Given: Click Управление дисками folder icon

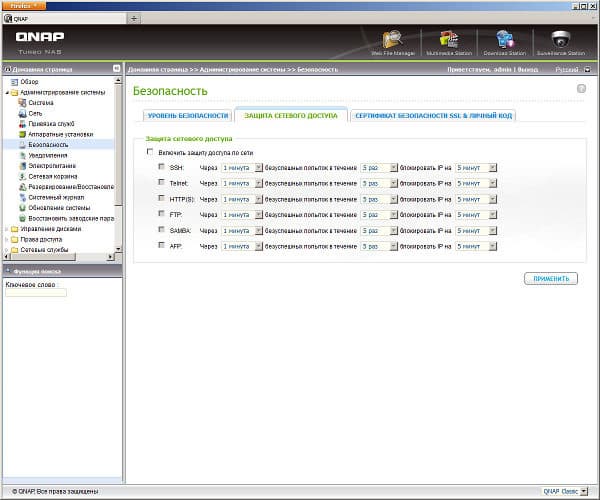Looking at the screenshot, I should [15, 229].
